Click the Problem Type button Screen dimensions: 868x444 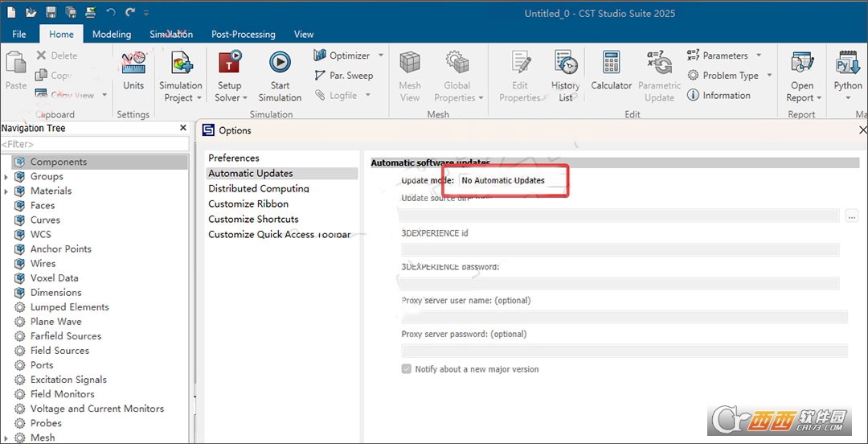coord(723,76)
